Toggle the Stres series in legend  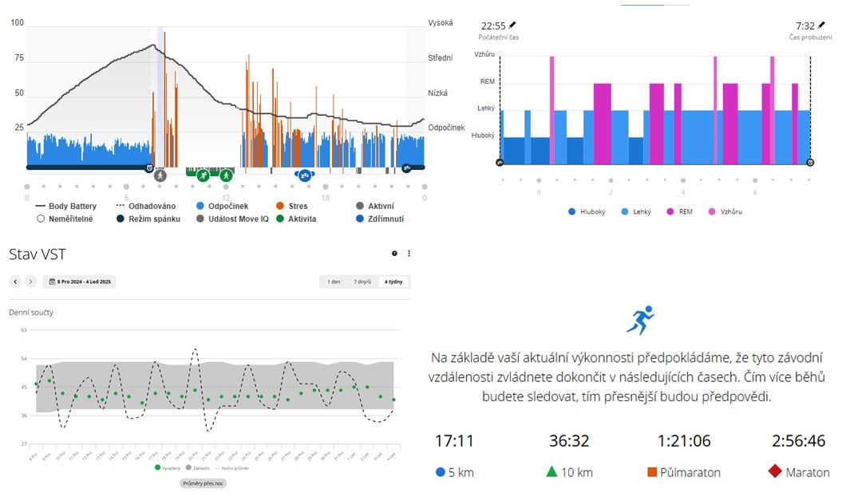point(291,206)
